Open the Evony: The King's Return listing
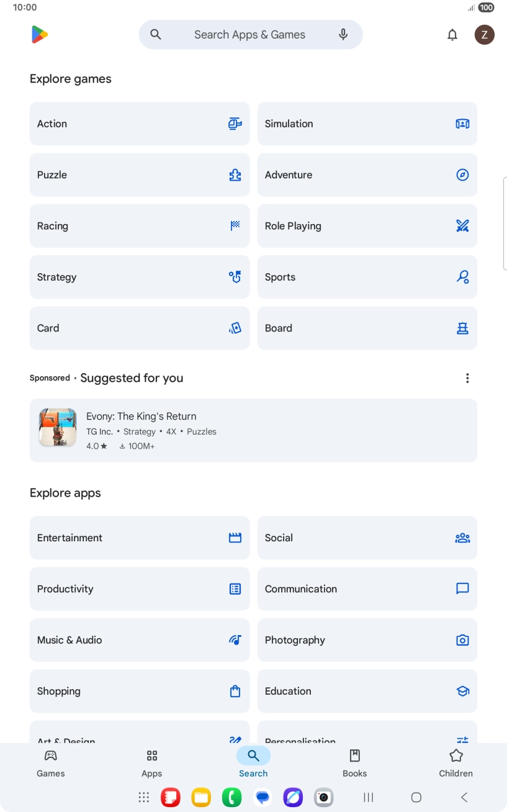Viewport: 507px width, 812px height. click(x=253, y=430)
